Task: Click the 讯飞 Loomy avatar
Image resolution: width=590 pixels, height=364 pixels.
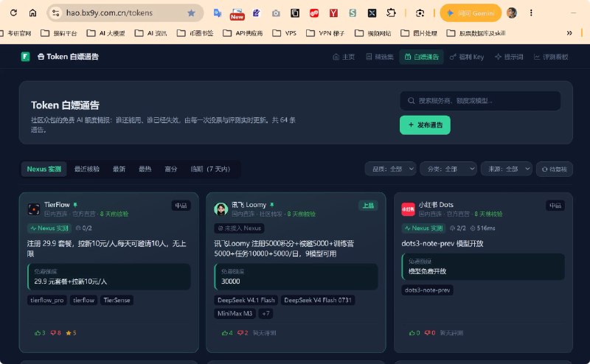Action: [x=221, y=209]
